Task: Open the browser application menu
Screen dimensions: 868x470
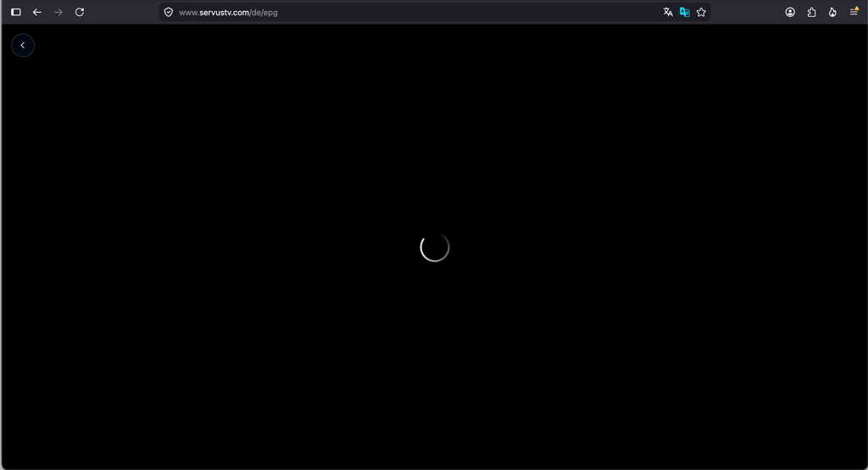Action: [854, 12]
